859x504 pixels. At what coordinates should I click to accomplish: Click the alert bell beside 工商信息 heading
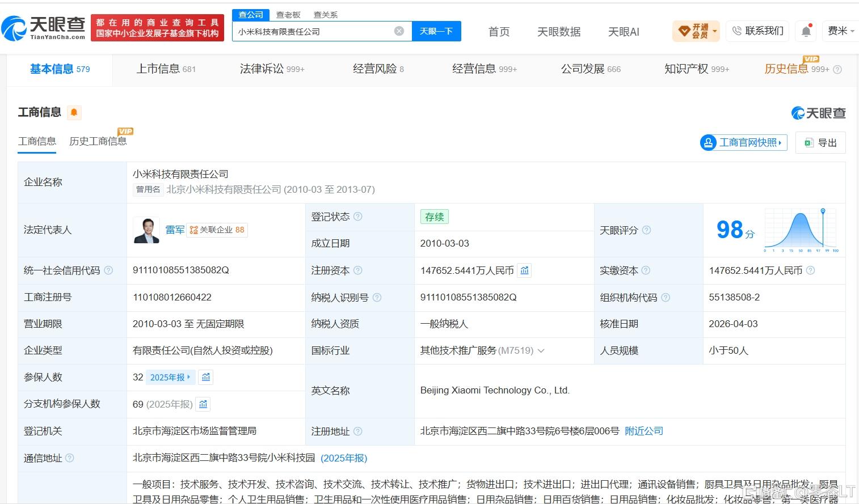pyautogui.click(x=74, y=112)
